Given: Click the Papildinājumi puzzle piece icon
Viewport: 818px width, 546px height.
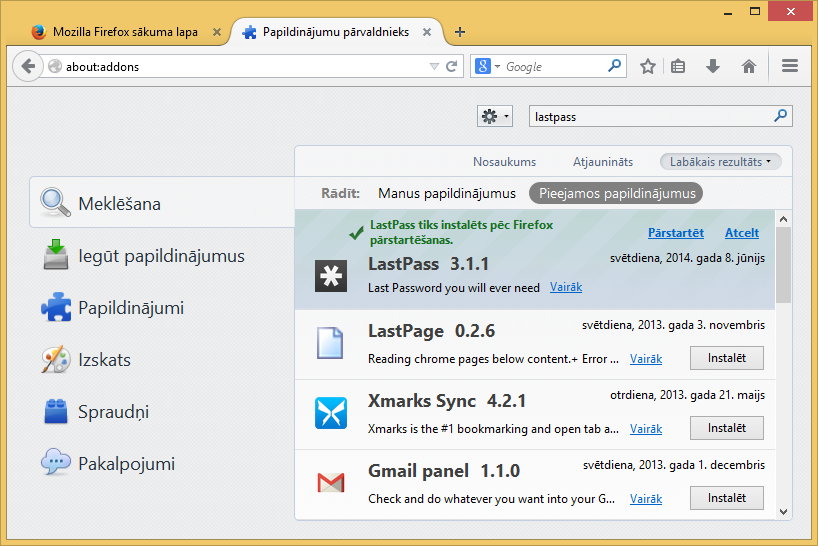Looking at the screenshot, I should [56, 307].
